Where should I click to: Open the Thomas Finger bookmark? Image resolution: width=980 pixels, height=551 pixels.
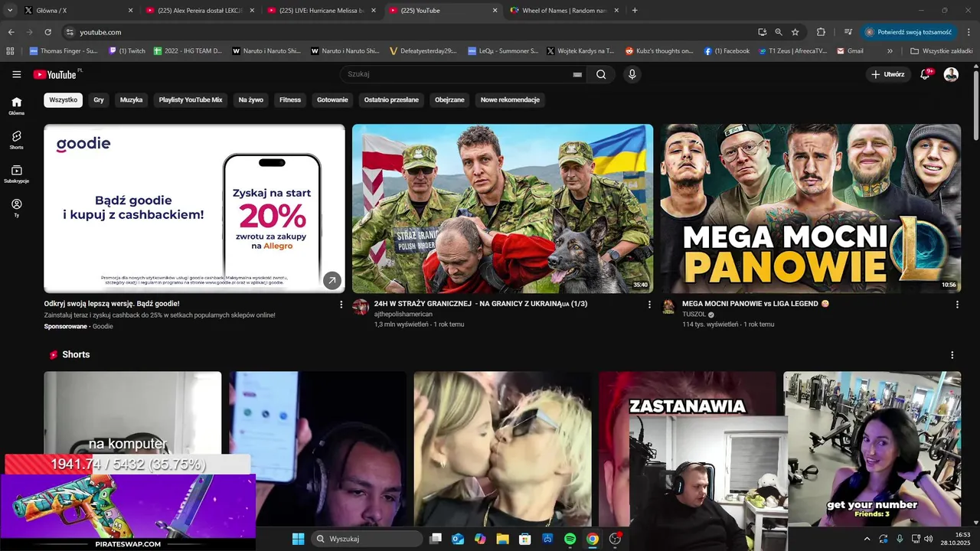click(64, 51)
